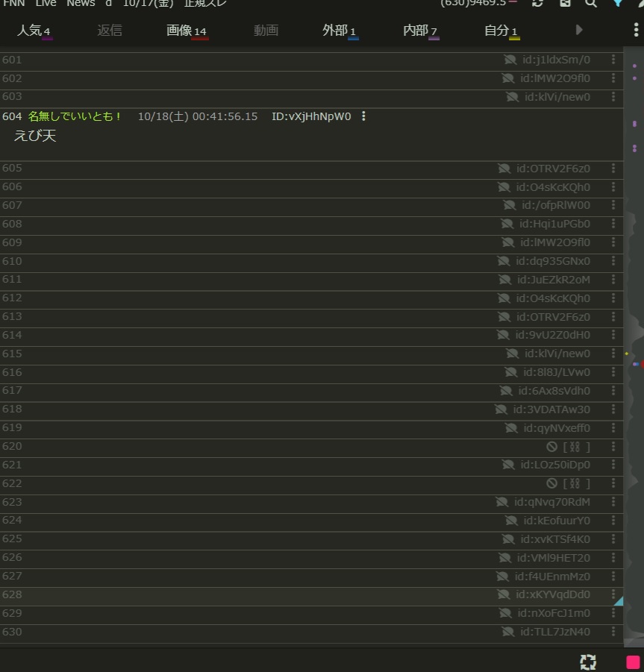
Task: Click the search magnifier icon
Action: tap(591, 3)
